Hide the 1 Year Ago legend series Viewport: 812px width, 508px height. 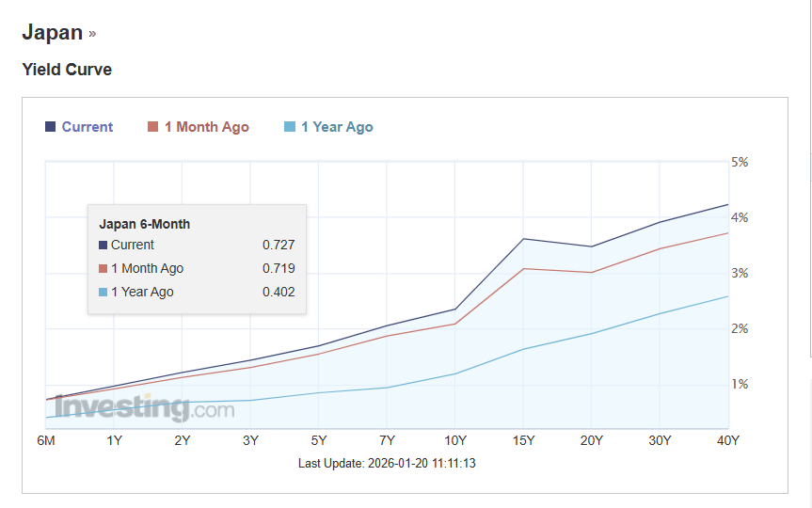point(336,127)
